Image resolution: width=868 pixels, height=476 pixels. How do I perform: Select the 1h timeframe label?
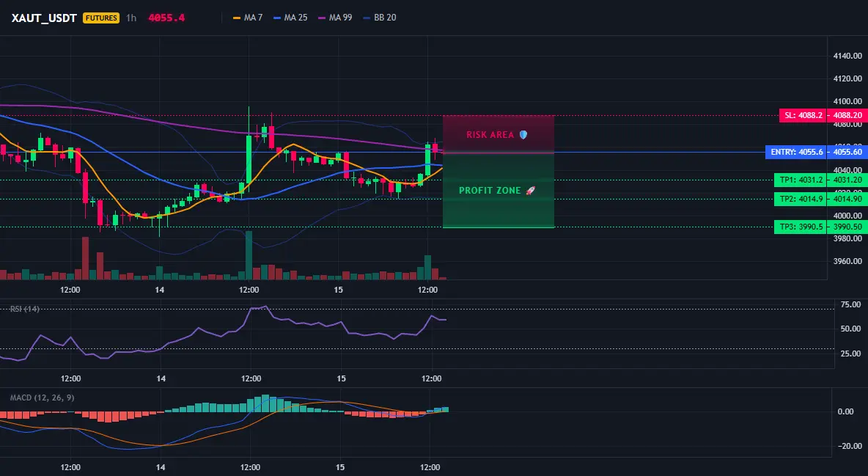point(131,18)
